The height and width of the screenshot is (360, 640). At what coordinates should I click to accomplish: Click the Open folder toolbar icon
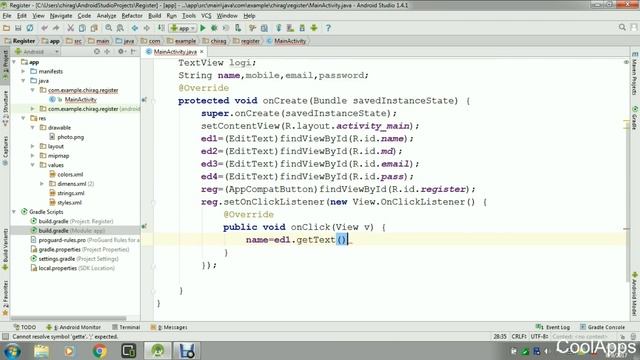click(x=6, y=28)
